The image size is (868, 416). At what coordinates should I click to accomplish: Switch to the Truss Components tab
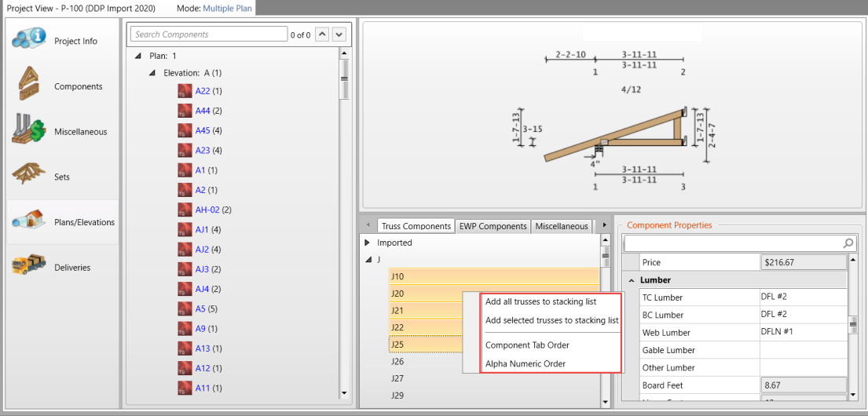[416, 226]
